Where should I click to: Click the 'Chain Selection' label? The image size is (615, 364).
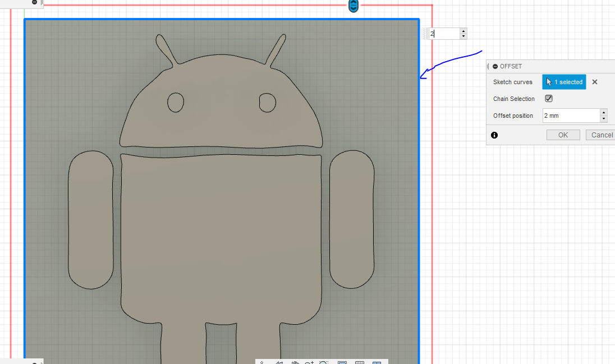point(514,99)
